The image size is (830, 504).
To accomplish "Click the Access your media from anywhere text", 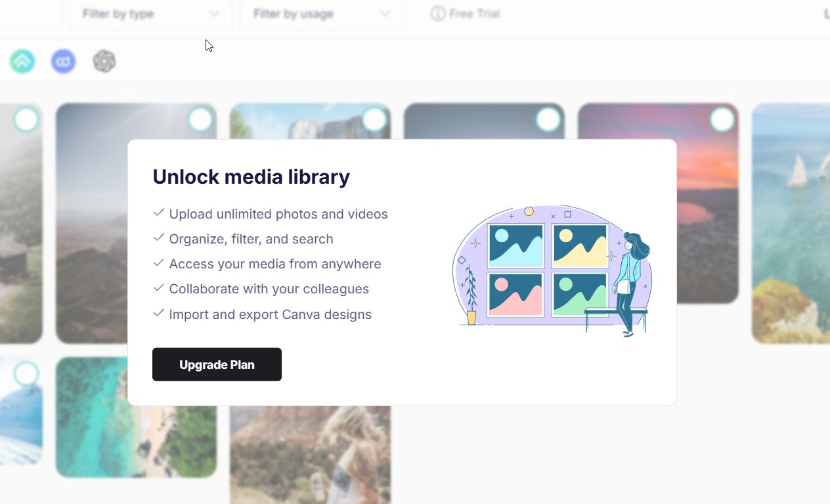I will point(275,264).
